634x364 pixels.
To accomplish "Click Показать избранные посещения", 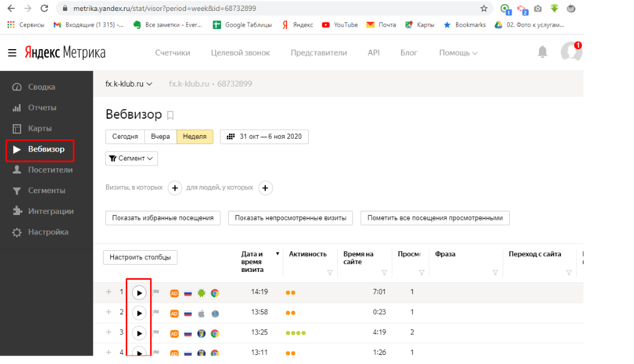I will pos(163,218).
